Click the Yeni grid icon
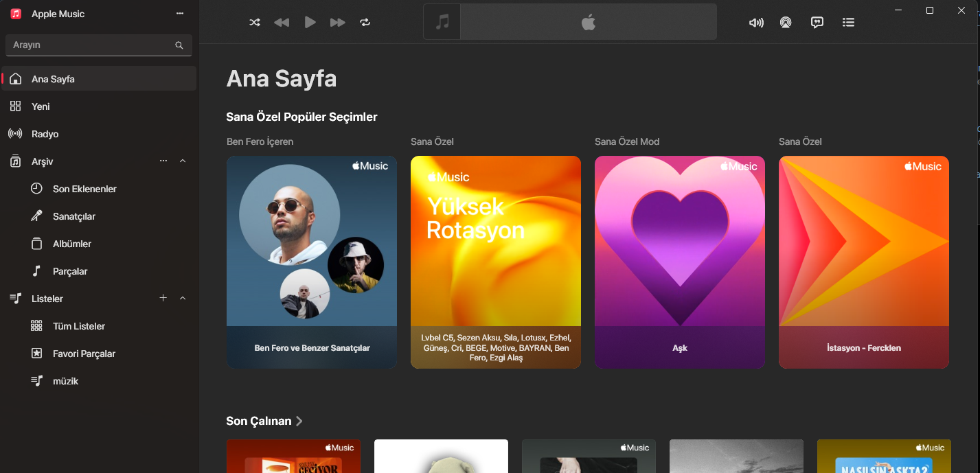Screen dimensions: 980x473 (x=15, y=106)
